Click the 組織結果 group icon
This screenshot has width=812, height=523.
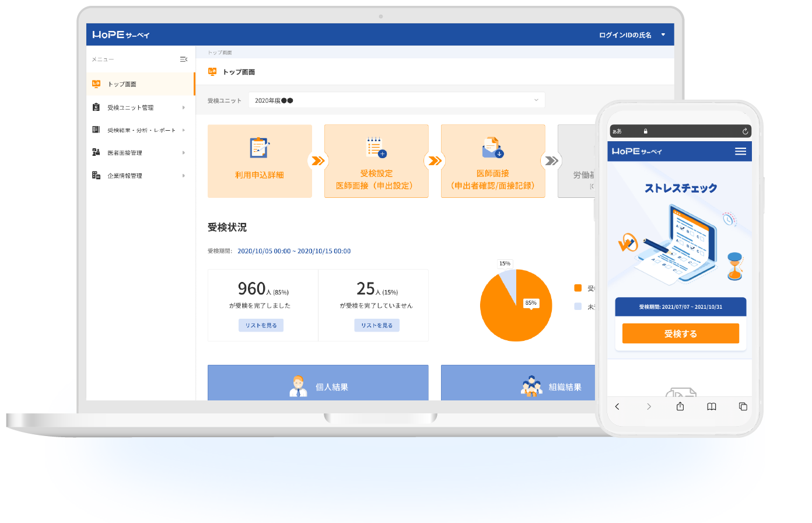(531, 386)
